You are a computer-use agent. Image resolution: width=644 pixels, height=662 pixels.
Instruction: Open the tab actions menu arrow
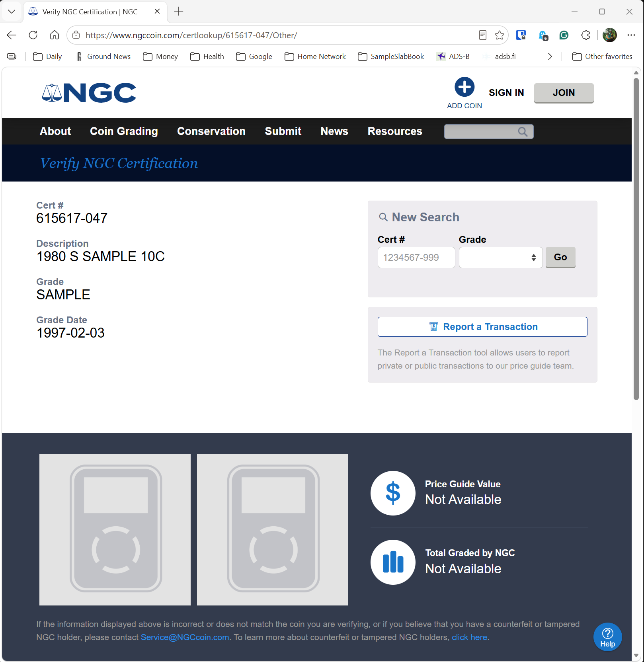tap(12, 12)
